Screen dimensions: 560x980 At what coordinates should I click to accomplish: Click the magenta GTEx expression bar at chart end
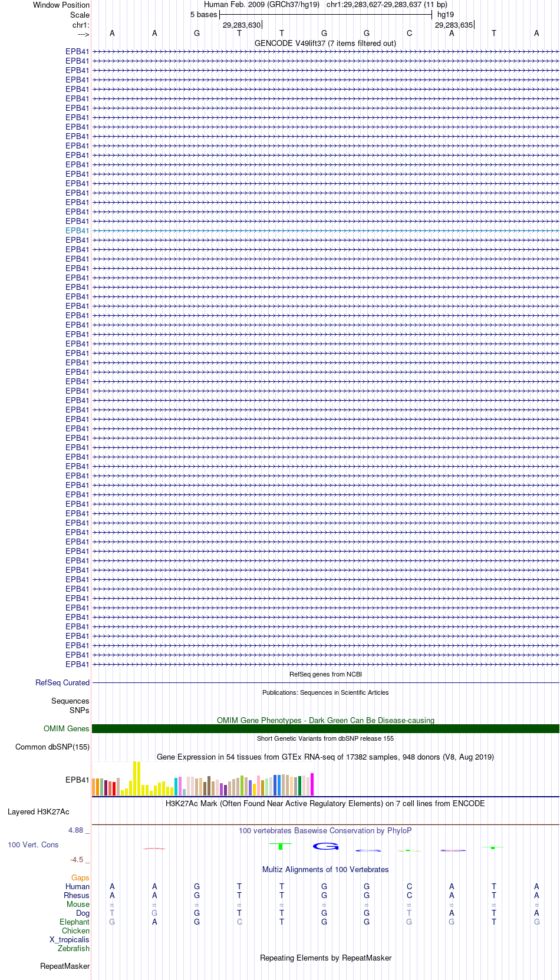click(312, 784)
